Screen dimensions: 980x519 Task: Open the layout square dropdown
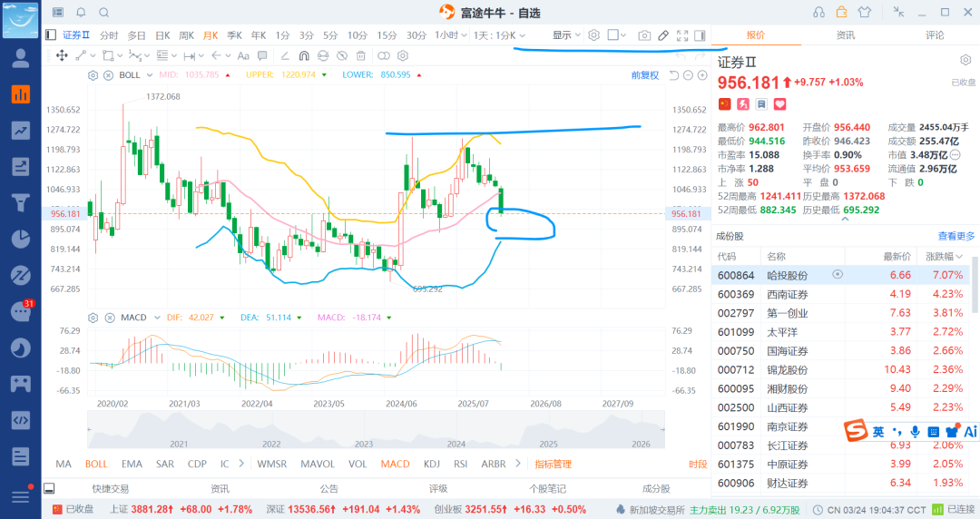[x=617, y=35]
